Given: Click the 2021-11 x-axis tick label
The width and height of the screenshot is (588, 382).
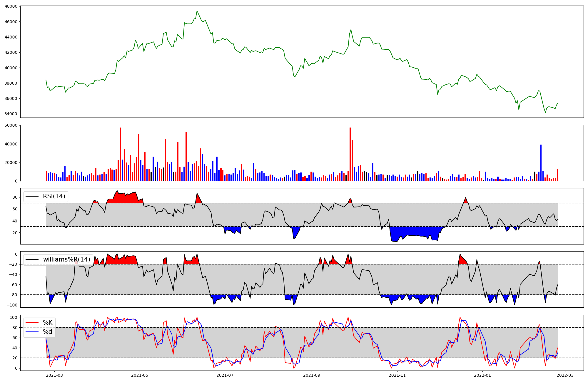Looking at the screenshot, I should tap(397, 375).
